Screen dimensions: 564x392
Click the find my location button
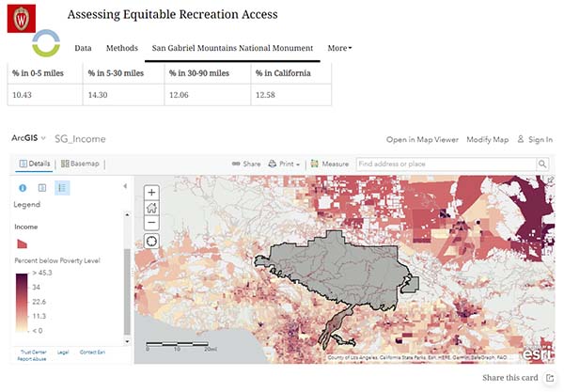pyautogui.click(x=152, y=242)
